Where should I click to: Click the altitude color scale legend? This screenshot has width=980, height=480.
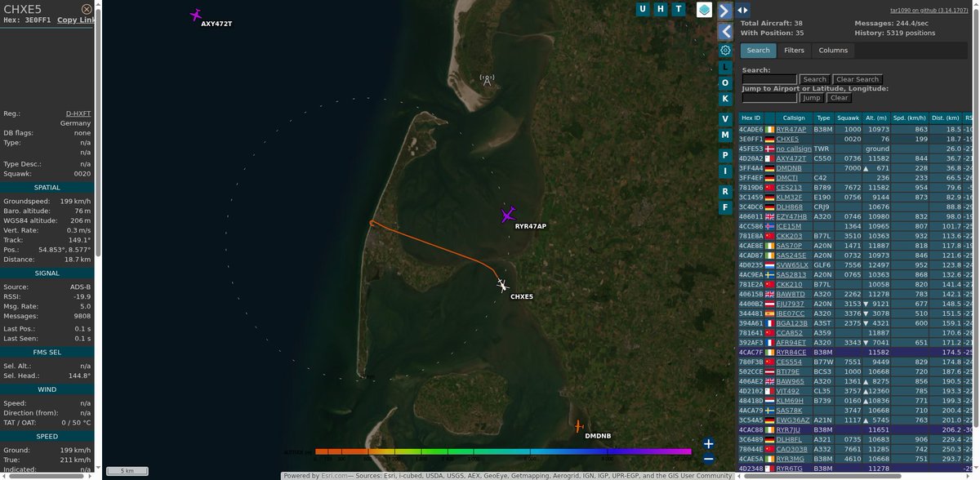pyautogui.click(x=502, y=449)
